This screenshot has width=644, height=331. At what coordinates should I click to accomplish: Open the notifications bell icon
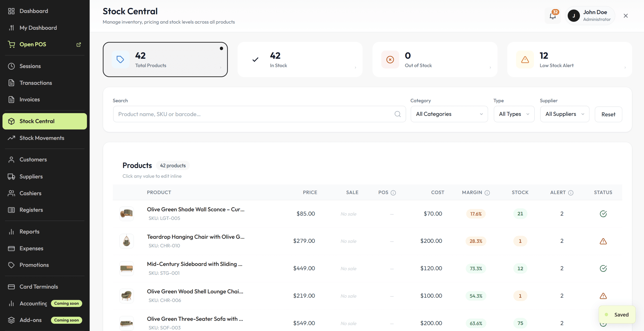(x=552, y=16)
